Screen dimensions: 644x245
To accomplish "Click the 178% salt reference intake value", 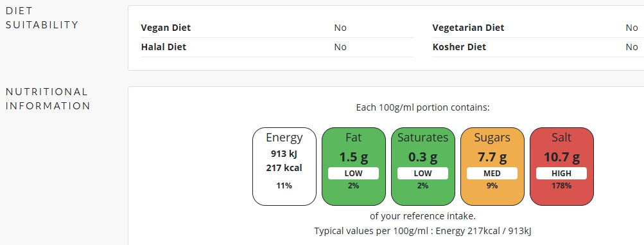I will click(561, 186).
